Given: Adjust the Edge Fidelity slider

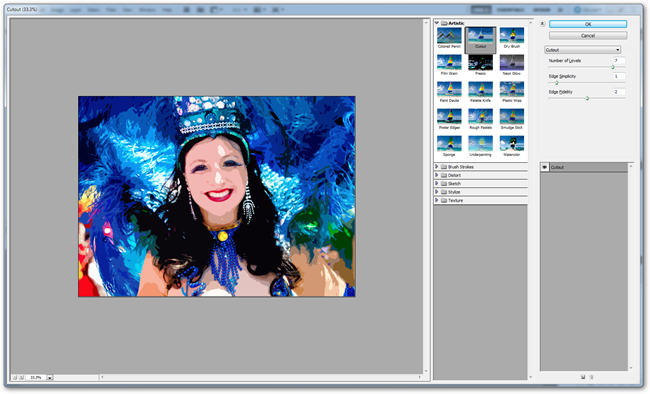Looking at the screenshot, I should [587, 98].
